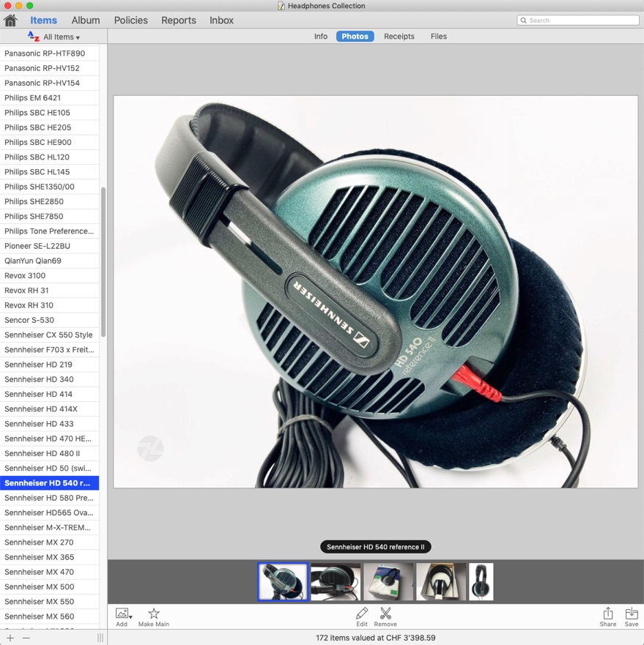Image resolution: width=644 pixels, height=645 pixels.
Task: Select Sennheiser M-X-TREM item
Action: click(x=49, y=527)
